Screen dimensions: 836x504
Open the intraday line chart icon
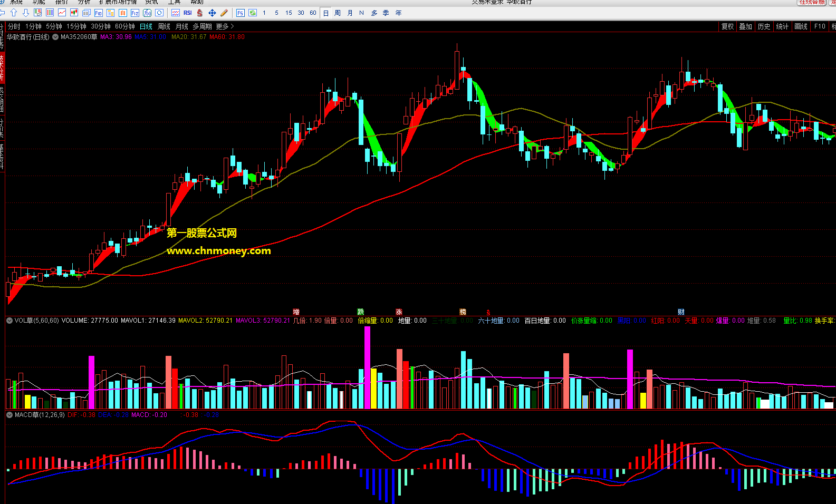(x=62, y=13)
